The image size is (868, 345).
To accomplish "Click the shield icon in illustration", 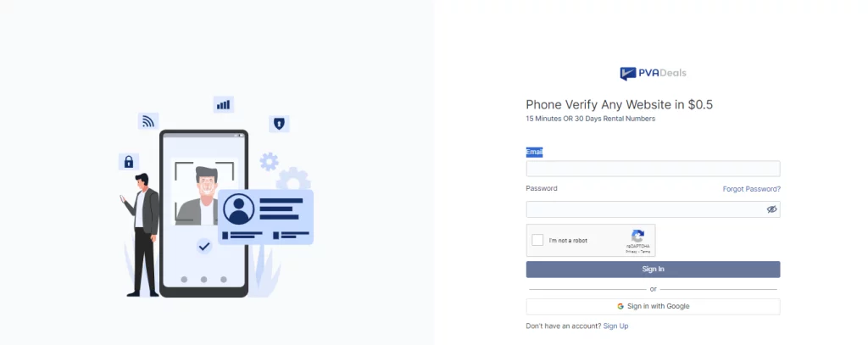I will tap(279, 124).
